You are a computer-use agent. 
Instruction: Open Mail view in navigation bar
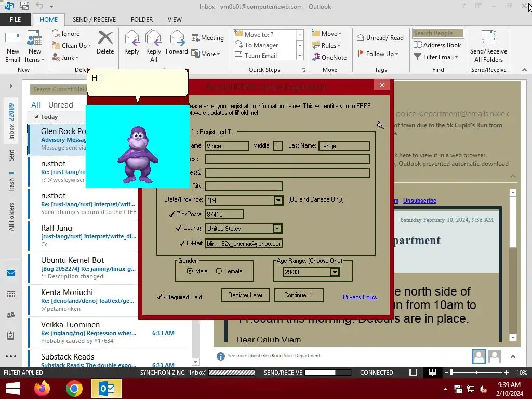point(11,273)
